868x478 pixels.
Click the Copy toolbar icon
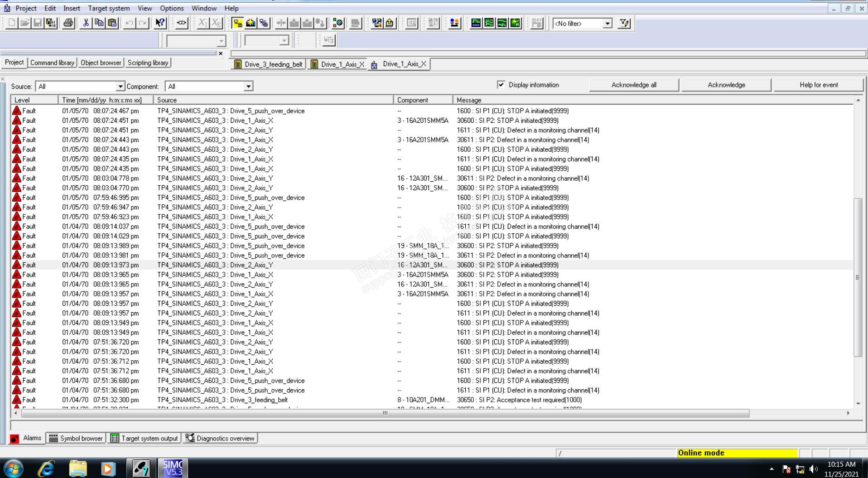coord(99,23)
